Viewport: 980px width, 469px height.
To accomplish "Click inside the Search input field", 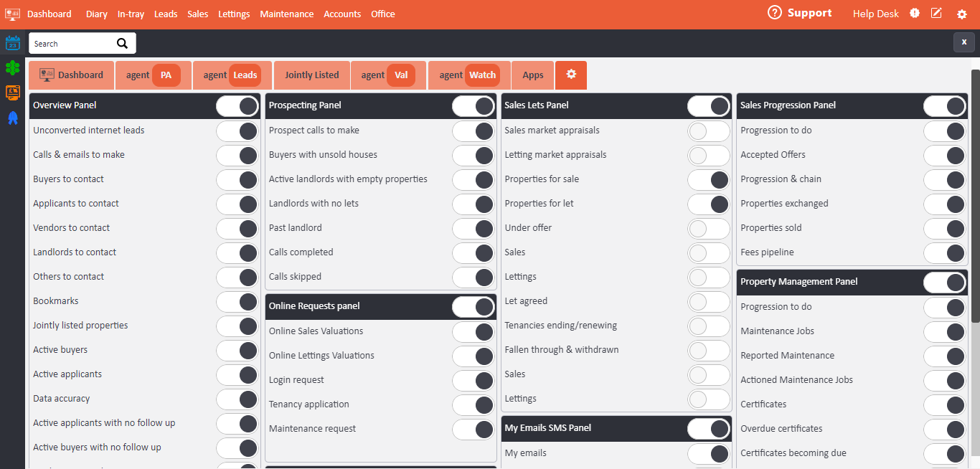I will (72, 44).
